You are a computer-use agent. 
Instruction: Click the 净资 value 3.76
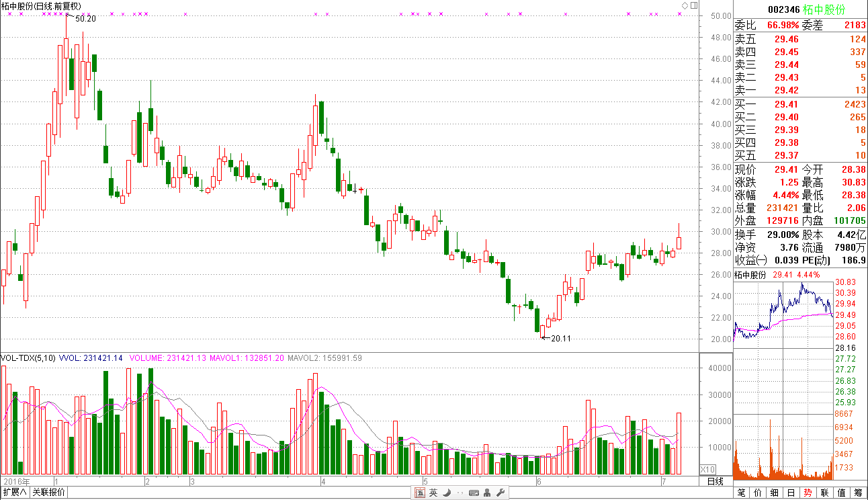click(x=789, y=248)
